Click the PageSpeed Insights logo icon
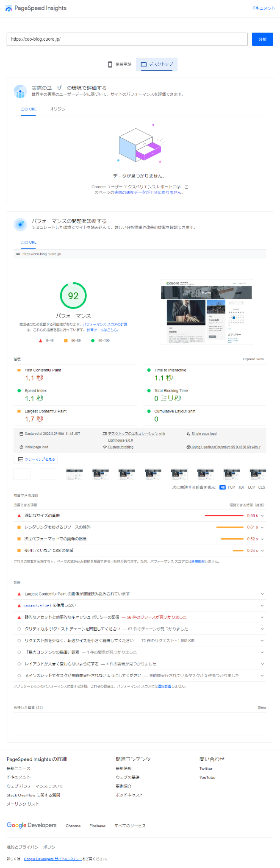This screenshot has height=868, width=280. [9, 8]
